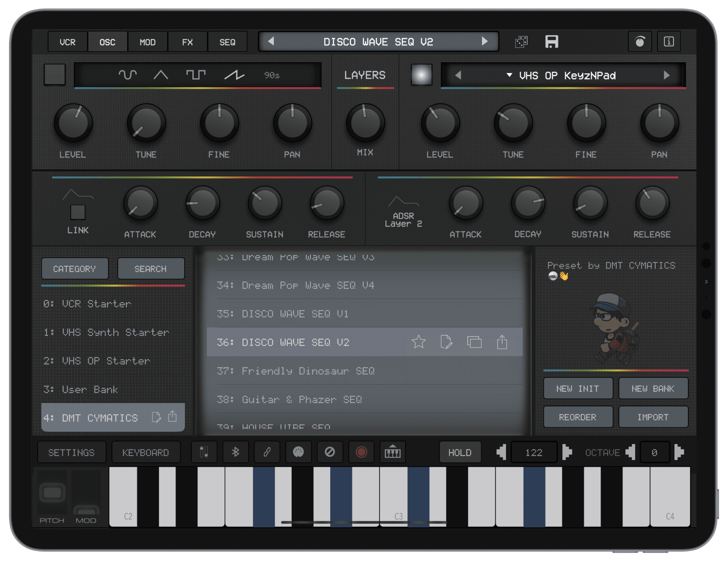
Task: Click the PITCH wheel control
Action: [52, 493]
